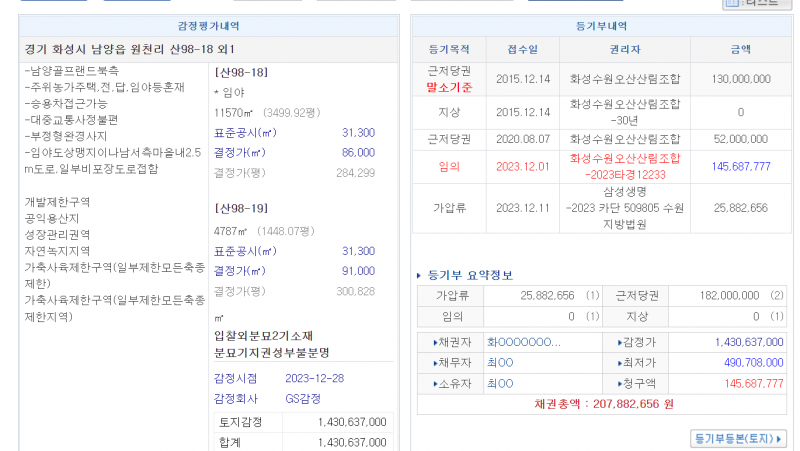
Task: Select the 소유자 label in summary
Action: [x=449, y=383]
